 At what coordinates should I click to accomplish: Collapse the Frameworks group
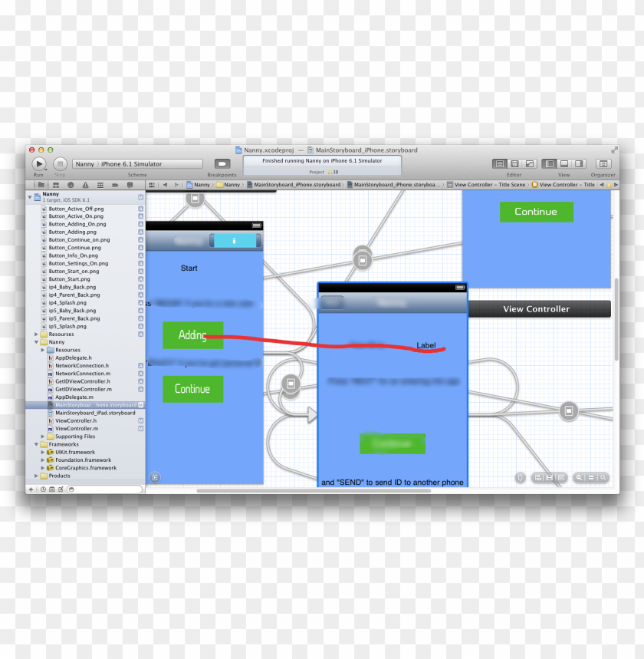(36, 444)
